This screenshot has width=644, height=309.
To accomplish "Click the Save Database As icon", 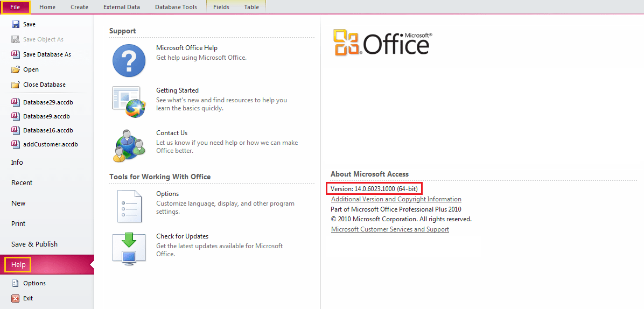I will (x=16, y=54).
